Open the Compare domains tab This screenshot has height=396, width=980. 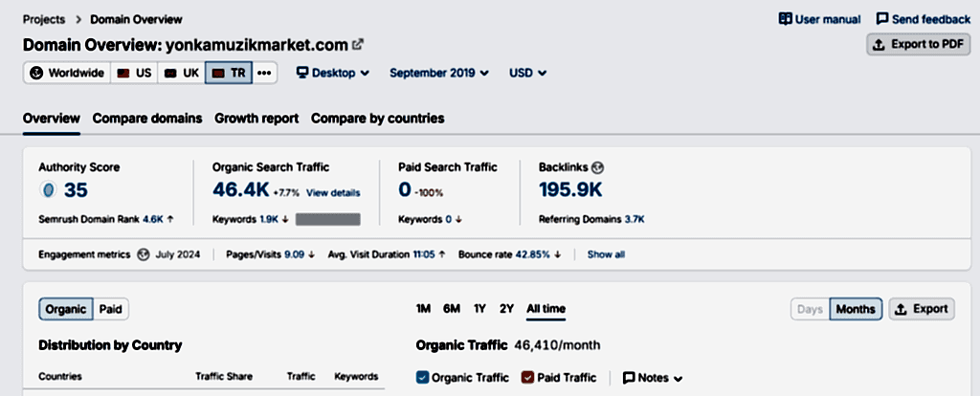[x=147, y=118]
